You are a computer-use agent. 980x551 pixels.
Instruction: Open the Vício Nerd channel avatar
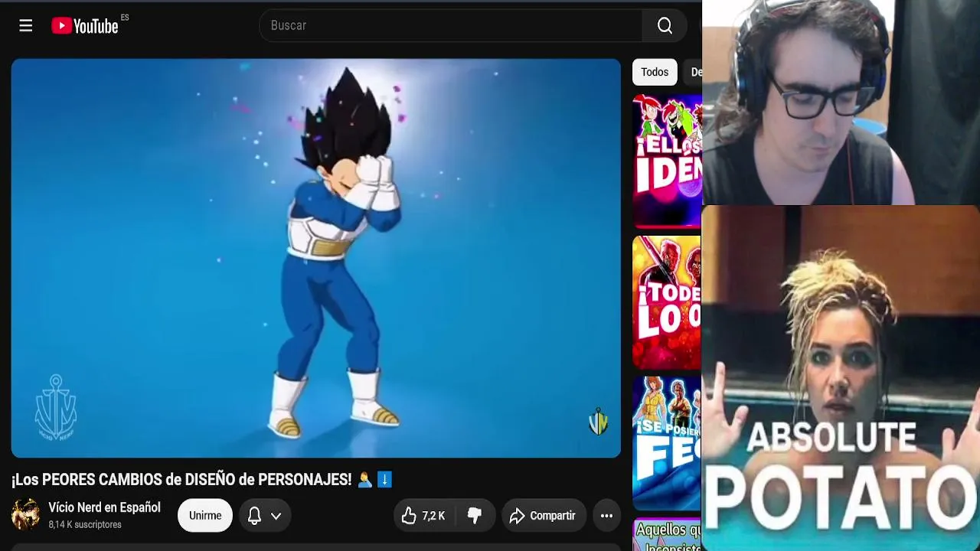[25, 514]
